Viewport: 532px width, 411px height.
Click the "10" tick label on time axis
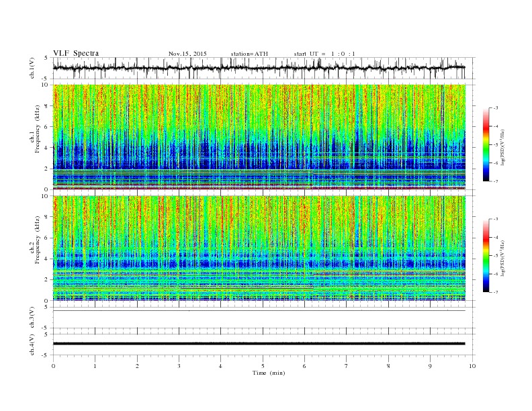[472, 366]
